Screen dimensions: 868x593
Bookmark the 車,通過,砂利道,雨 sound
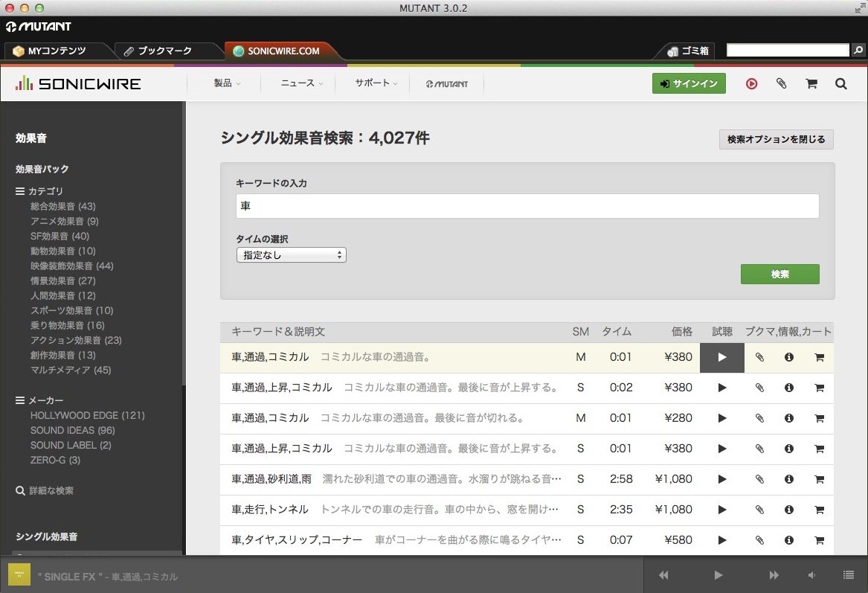[x=759, y=479]
